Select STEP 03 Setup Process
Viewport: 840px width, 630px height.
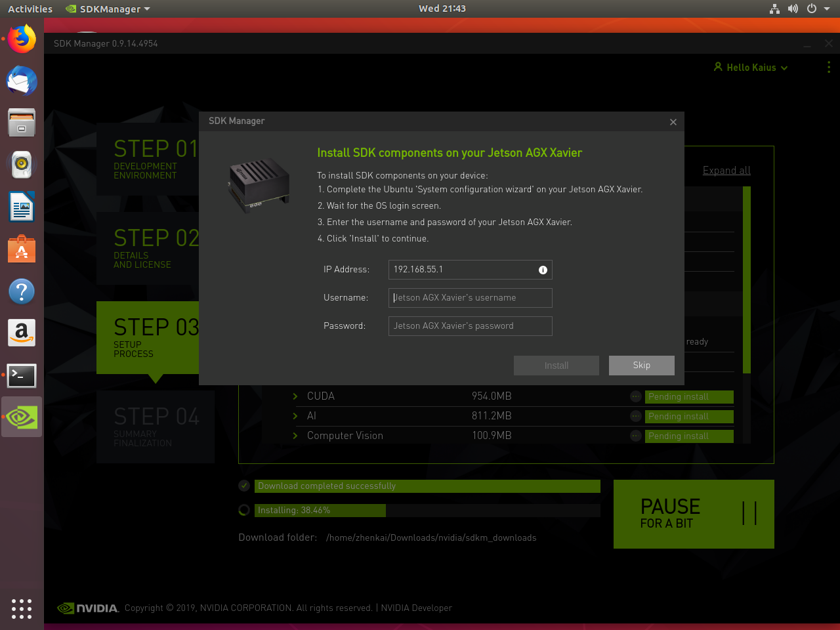coord(148,337)
